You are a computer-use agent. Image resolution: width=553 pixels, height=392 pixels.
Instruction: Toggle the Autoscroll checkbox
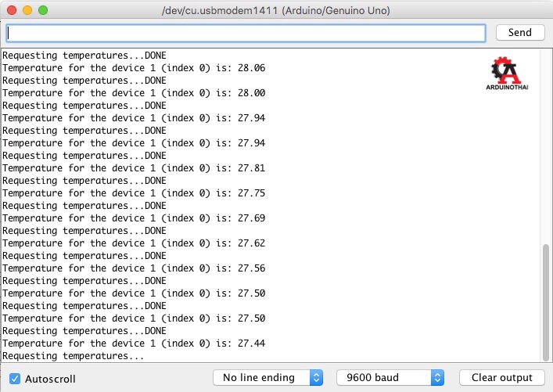point(15,379)
